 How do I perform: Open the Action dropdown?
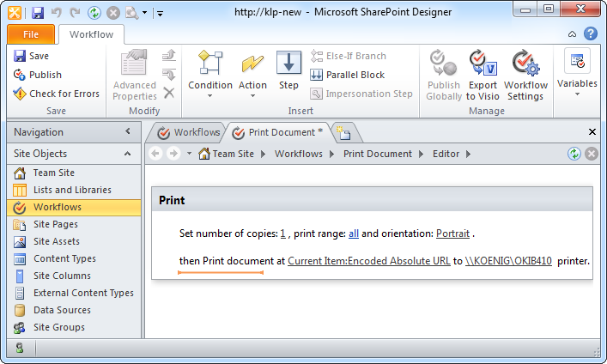point(252,74)
